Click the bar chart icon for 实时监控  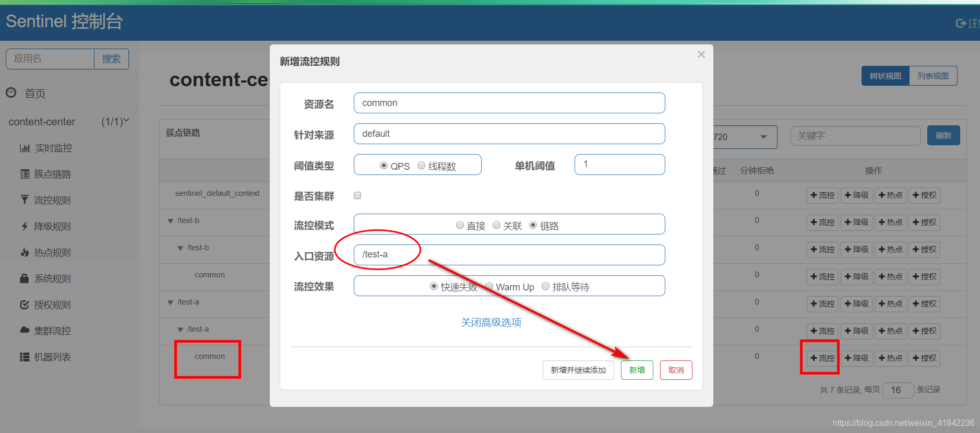point(25,148)
